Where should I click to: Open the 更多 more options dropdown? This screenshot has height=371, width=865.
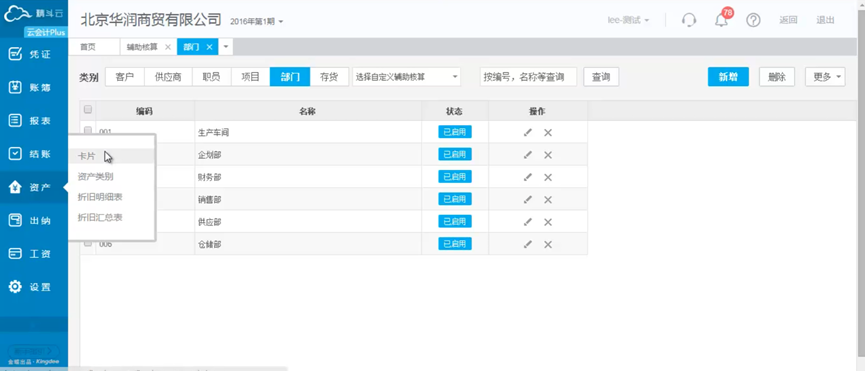click(825, 77)
